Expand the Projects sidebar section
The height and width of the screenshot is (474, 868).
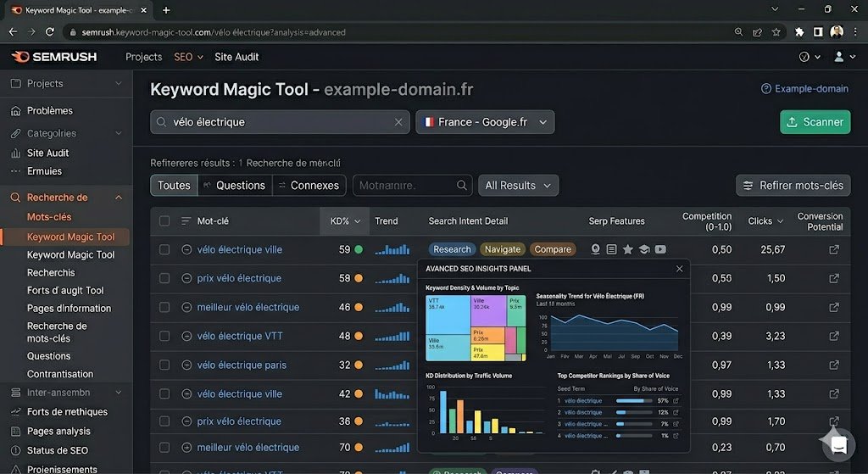click(119, 84)
